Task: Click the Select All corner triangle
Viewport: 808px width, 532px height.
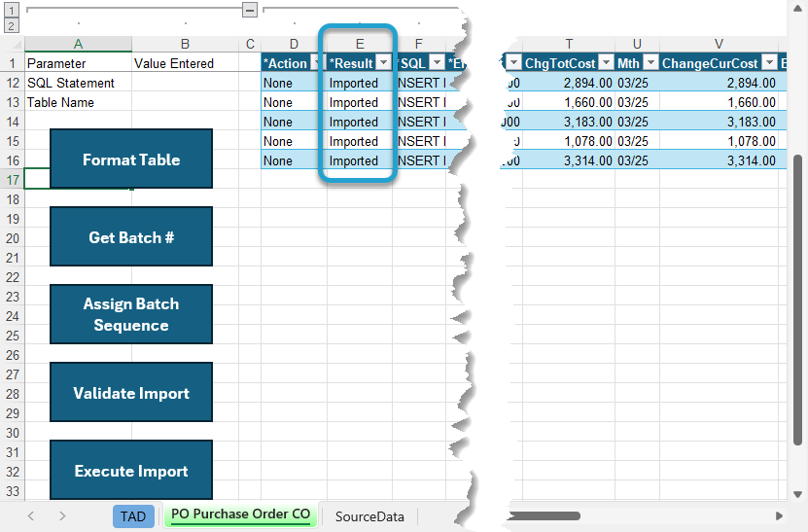Action: pyautogui.click(x=16, y=45)
